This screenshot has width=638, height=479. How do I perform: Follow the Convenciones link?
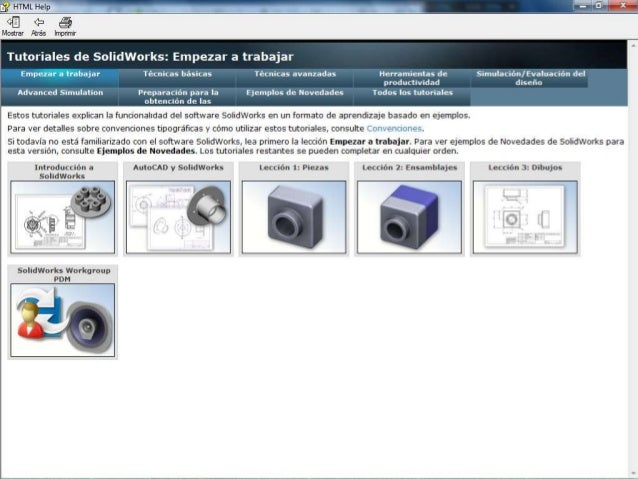(394, 129)
